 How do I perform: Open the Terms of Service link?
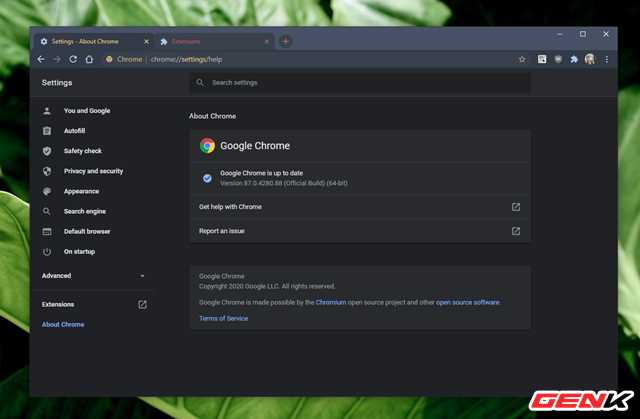[223, 318]
